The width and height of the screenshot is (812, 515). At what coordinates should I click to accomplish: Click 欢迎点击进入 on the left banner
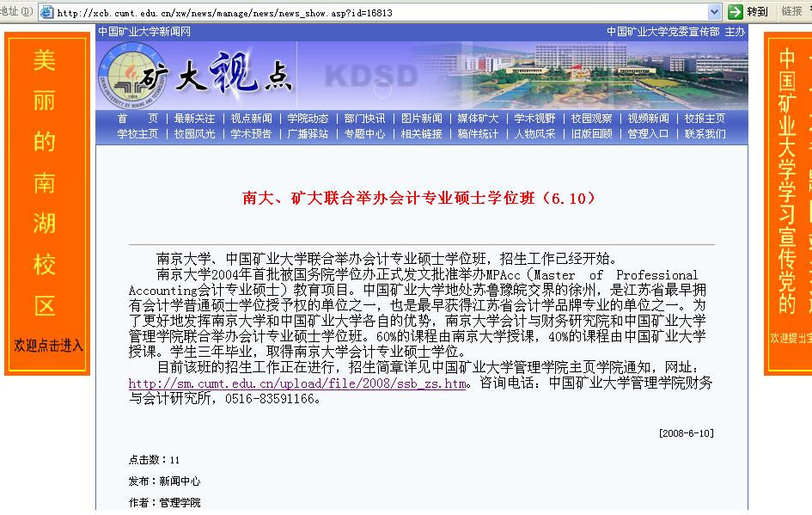48,346
